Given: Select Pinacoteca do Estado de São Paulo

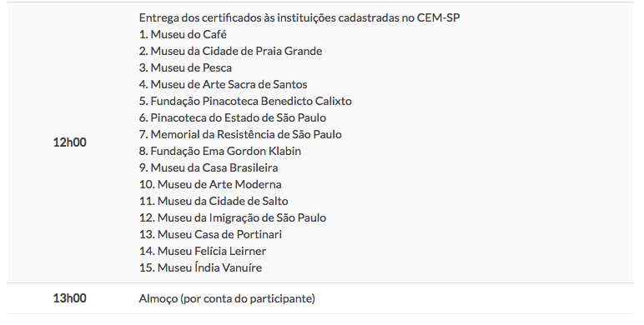Looking at the screenshot, I should pos(233,117).
